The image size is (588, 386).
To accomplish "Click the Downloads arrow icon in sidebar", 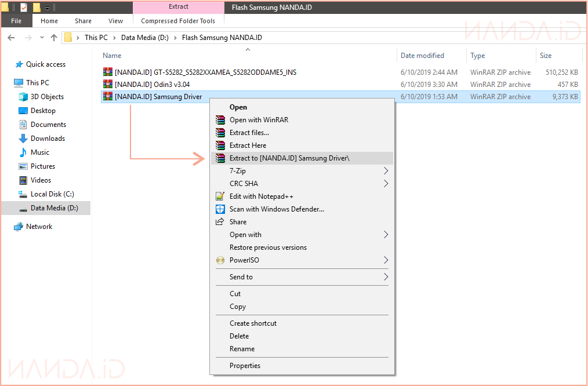I will coord(23,139).
